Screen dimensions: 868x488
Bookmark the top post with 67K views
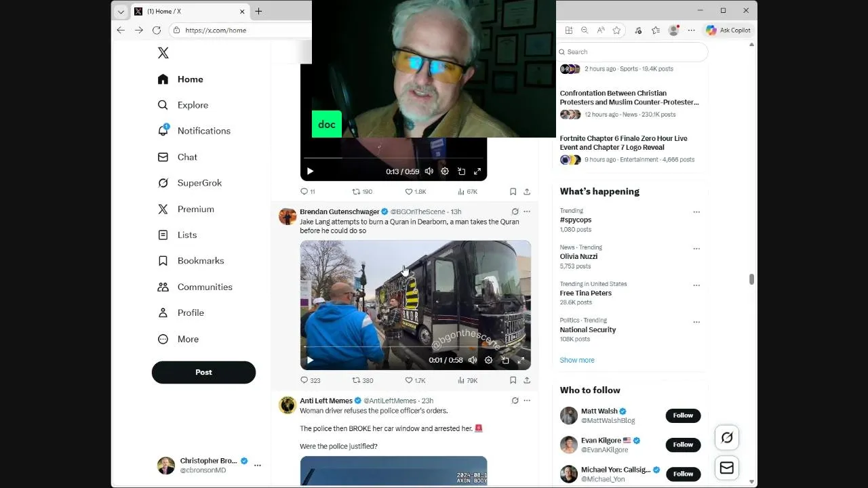[513, 192]
